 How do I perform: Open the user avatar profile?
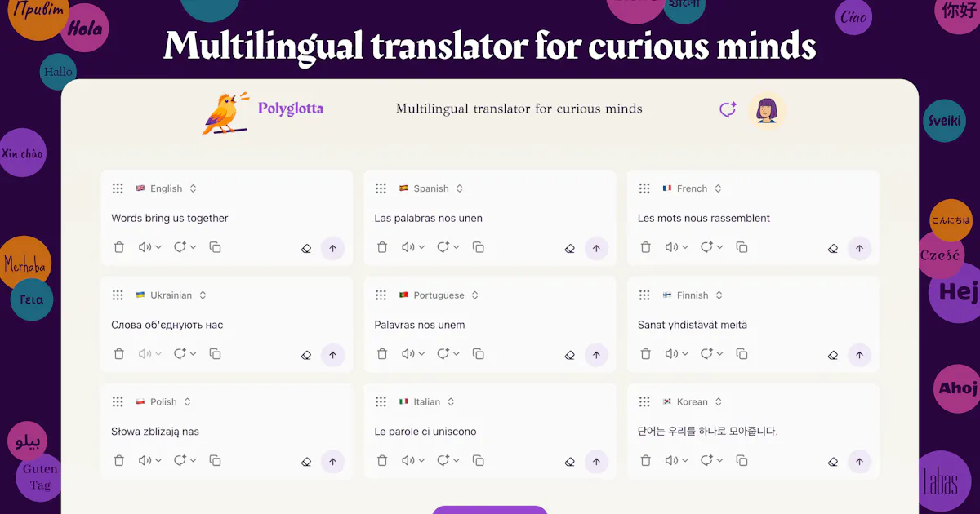point(767,110)
